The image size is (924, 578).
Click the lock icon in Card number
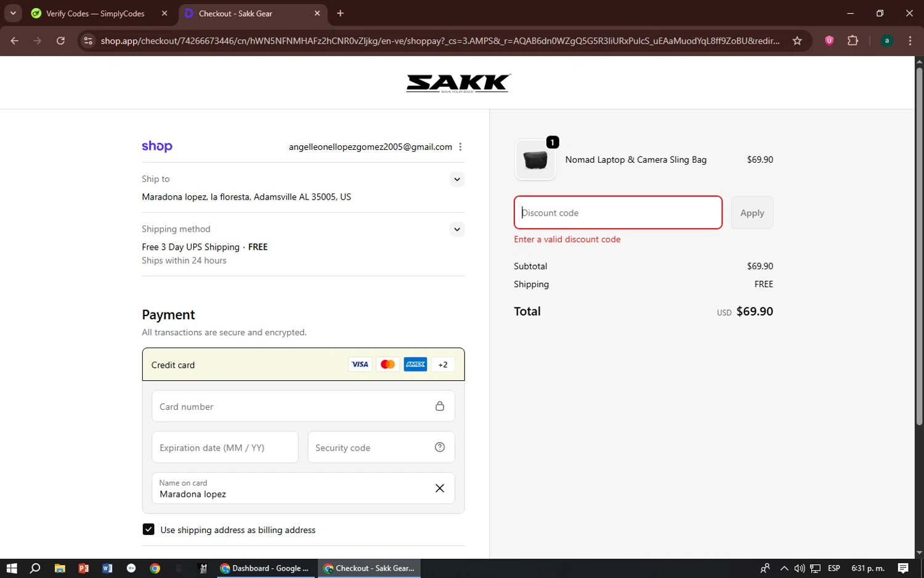pos(439,406)
